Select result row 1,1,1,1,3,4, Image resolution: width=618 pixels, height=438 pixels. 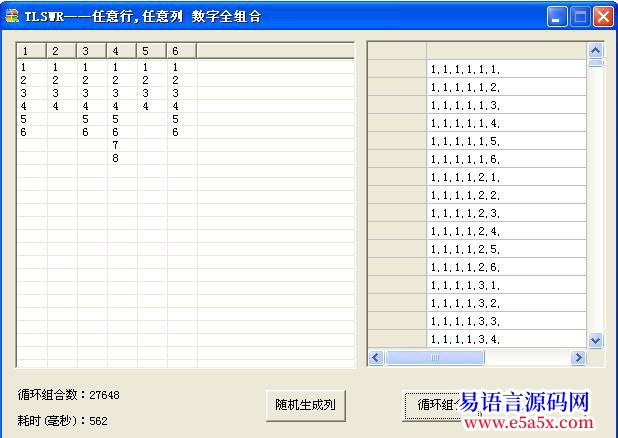(x=506, y=339)
